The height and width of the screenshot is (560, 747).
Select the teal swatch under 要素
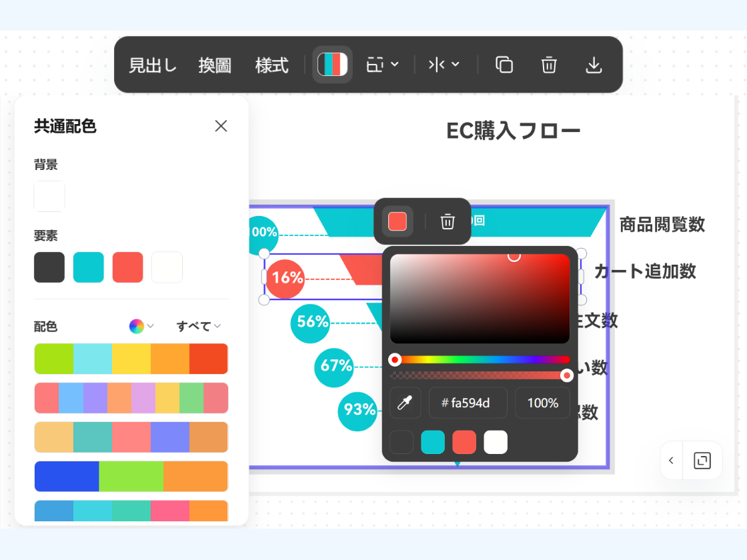pyautogui.click(x=88, y=267)
